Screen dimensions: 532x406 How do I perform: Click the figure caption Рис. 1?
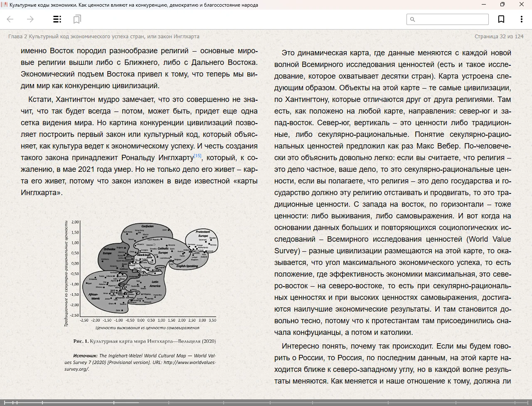144,341
